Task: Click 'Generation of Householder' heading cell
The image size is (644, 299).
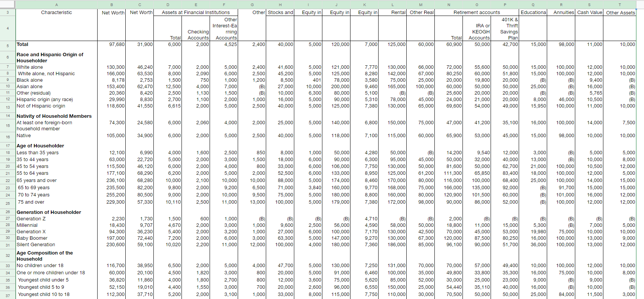Action: coord(57,212)
